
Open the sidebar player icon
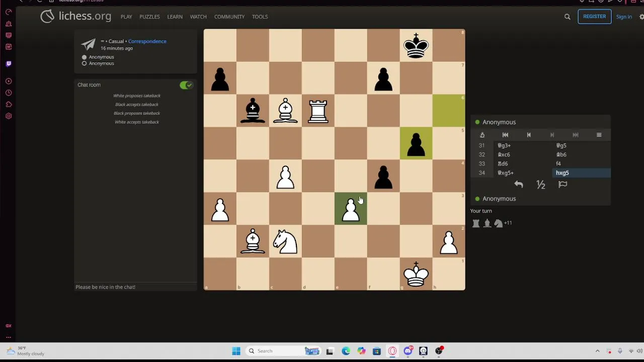(x=9, y=81)
